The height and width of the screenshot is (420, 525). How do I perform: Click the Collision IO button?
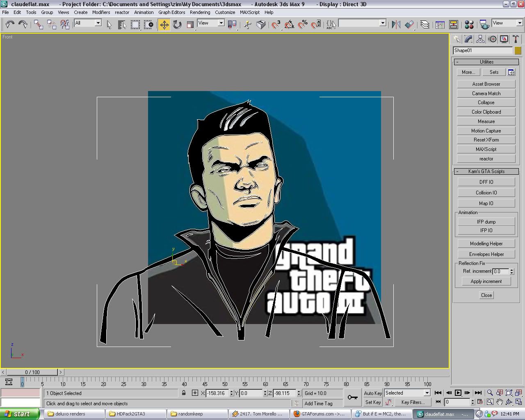(x=486, y=193)
